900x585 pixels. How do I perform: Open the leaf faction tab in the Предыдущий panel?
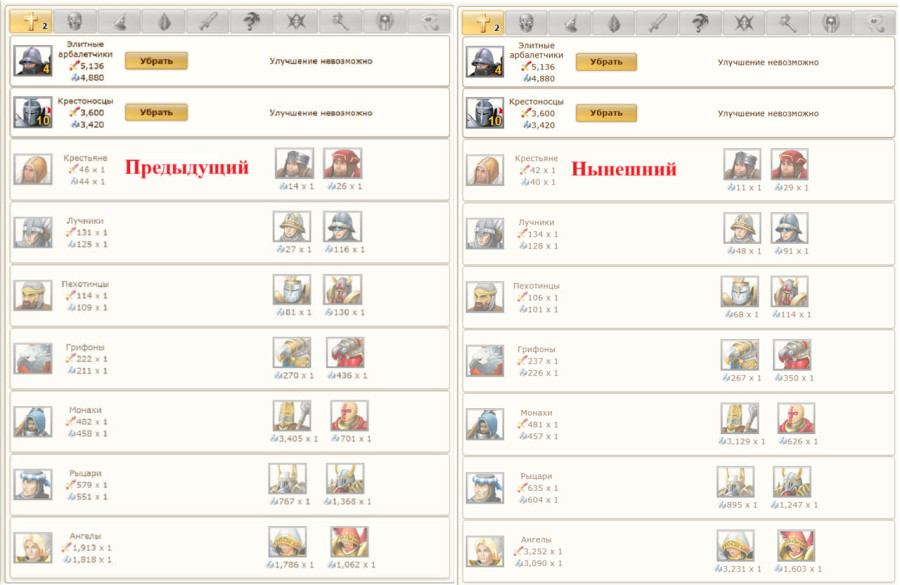(164, 22)
